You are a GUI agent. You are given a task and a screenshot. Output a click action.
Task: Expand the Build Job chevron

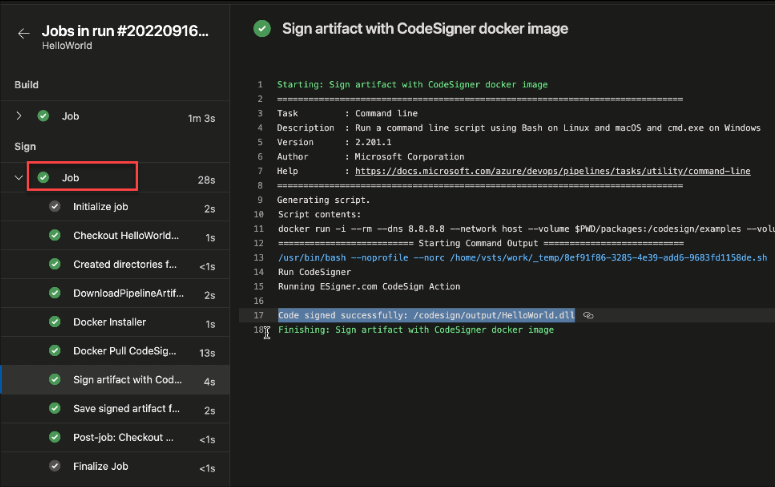coord(18,117)
